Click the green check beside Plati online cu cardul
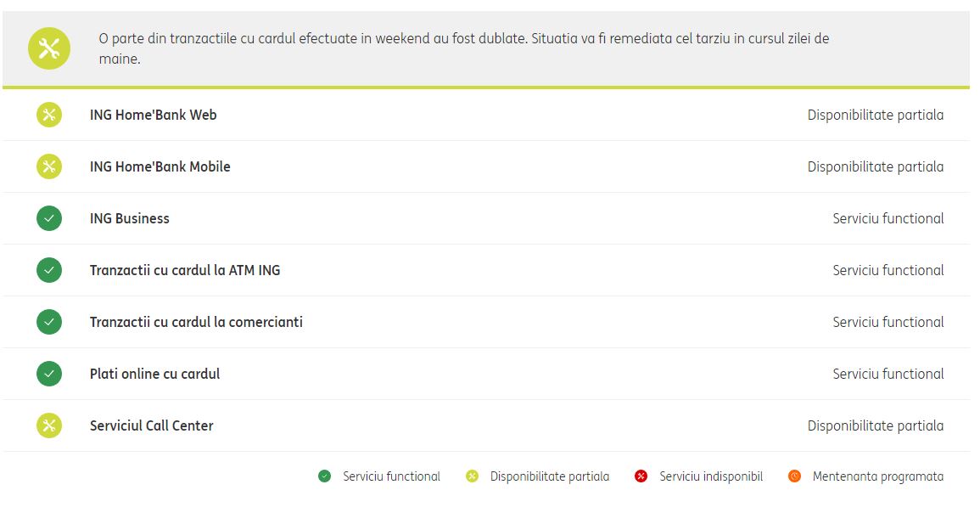980x524 pixels. pyautogui.click(x=49, y=374)
